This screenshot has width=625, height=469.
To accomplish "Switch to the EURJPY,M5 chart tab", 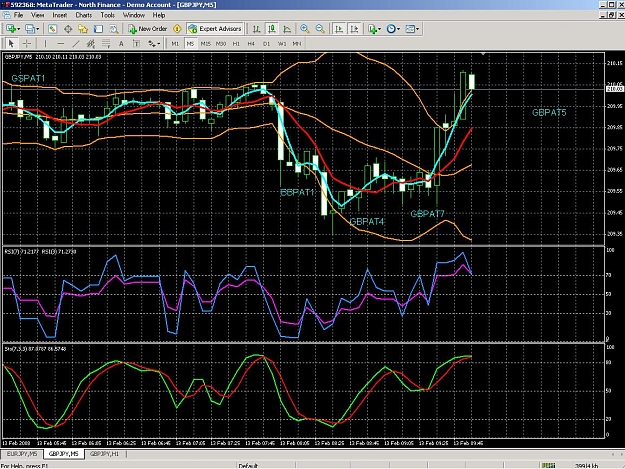I will click(x=22, y=454).
